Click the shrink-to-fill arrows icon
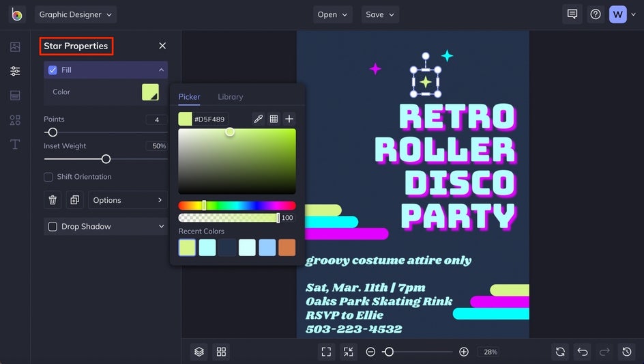 [x=349, y=352]
